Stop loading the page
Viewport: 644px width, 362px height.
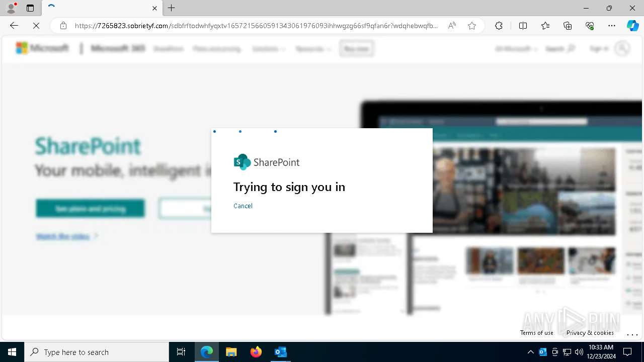pos(36,26)
